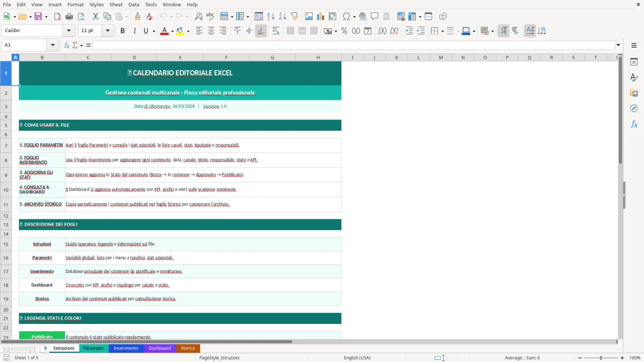Switch to the Inserimento sheet tab
644x362 pixels.
126,349
